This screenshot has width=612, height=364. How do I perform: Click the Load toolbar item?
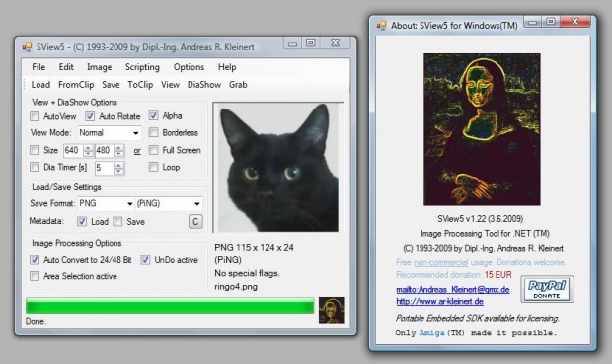point(40,85)
